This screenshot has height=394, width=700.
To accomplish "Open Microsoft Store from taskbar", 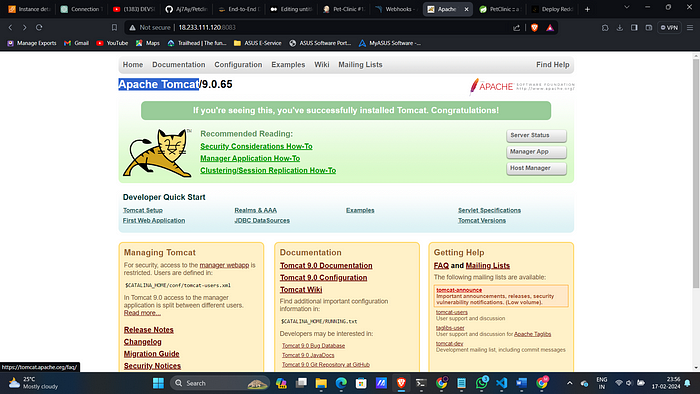I will pos(361,383).
